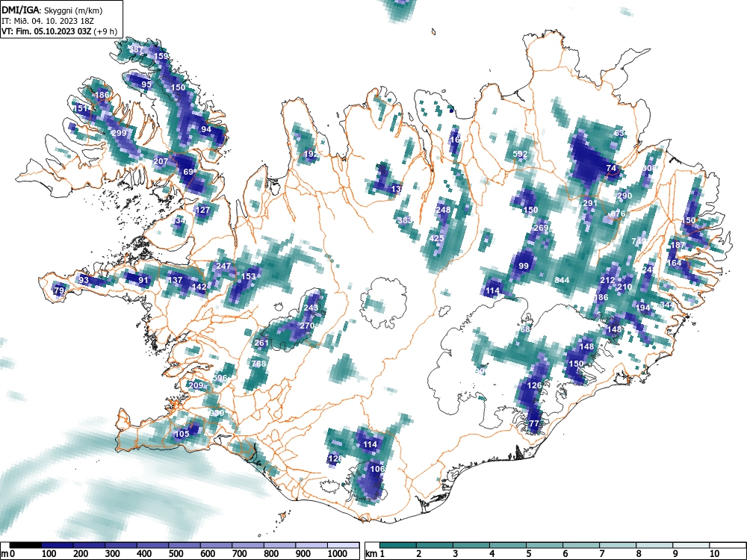747x560 pixels.
Task: Click the visibility value '137' on the map
Action: 175,280
